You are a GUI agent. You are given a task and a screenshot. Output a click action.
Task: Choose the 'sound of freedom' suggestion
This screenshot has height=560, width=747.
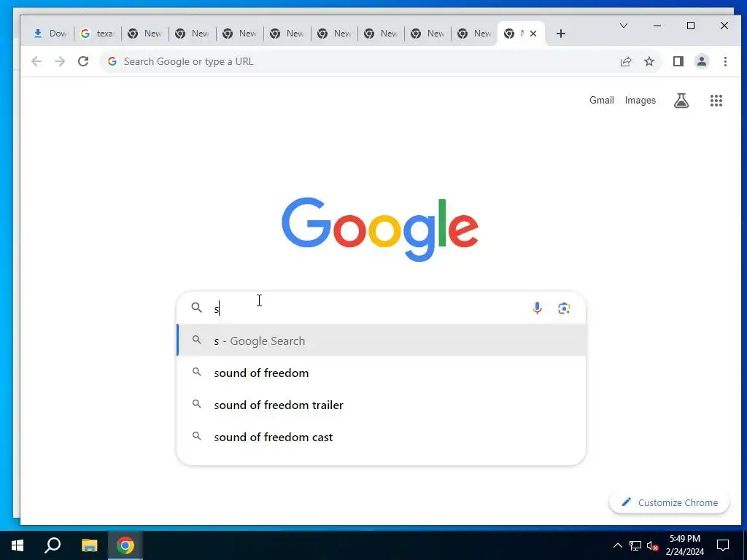point(381,373)
